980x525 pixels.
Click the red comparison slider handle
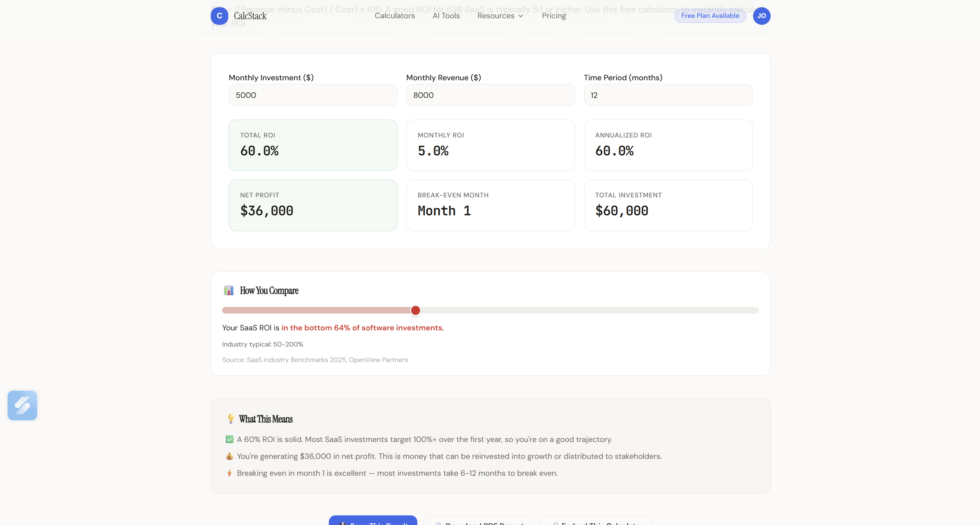(415, 310)
